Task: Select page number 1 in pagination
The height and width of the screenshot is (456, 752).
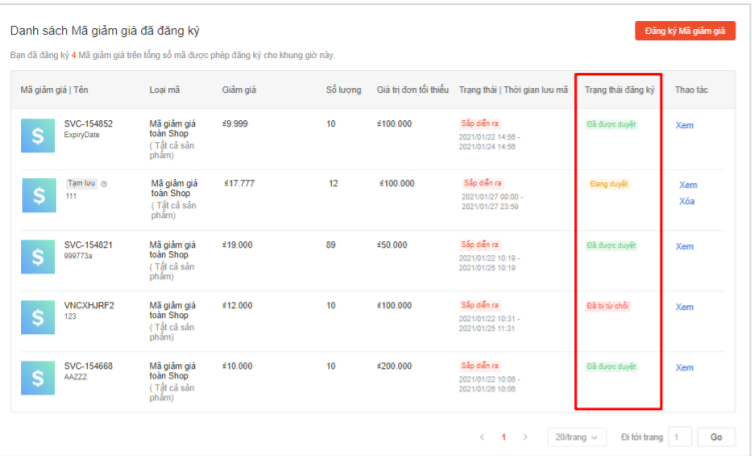Action: tap(503, 437)
